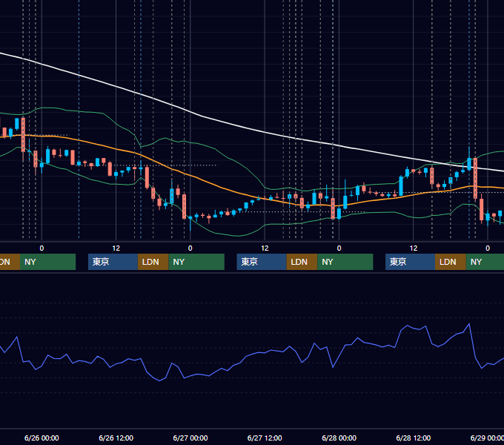Click the 6/26 00:00 date label
Image resolution: width=504 pixels, height=445 pixels.
click(x=42, y=438)
